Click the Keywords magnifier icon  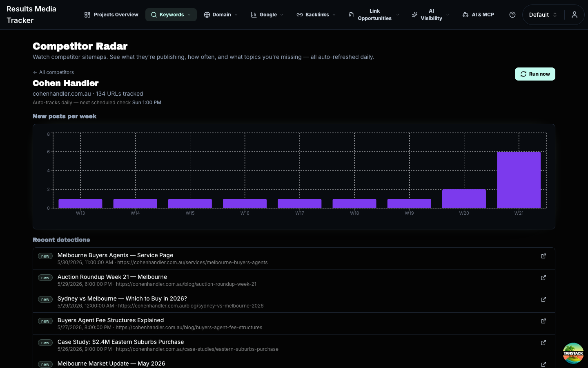[x=154, y=15]
